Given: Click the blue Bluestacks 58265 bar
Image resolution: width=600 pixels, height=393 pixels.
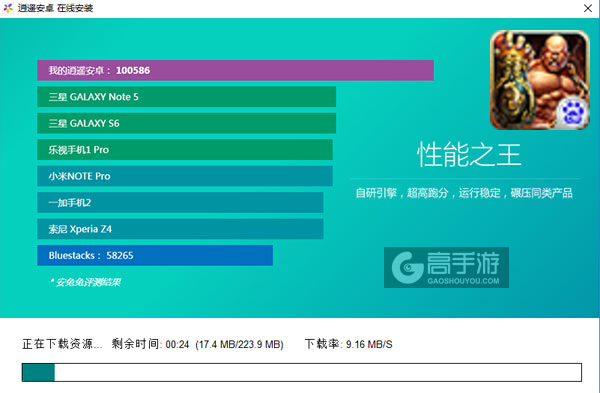Looking at the screenshot, I should (x=155, y=255).
